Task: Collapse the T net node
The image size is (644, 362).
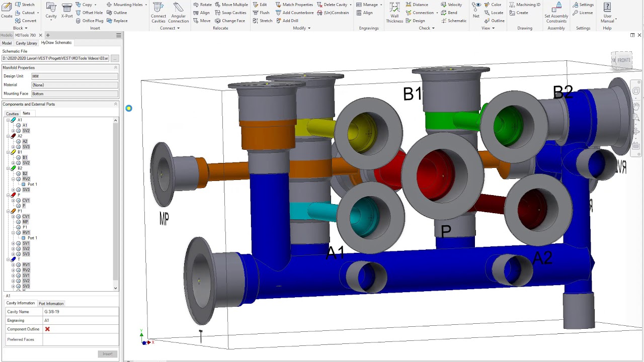Action: (x=8, y=259)
